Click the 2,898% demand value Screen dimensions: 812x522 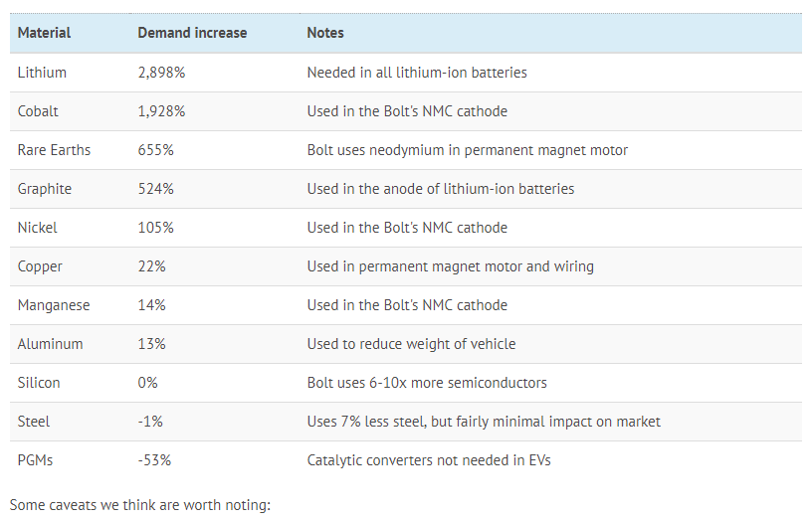pos(161,73)
